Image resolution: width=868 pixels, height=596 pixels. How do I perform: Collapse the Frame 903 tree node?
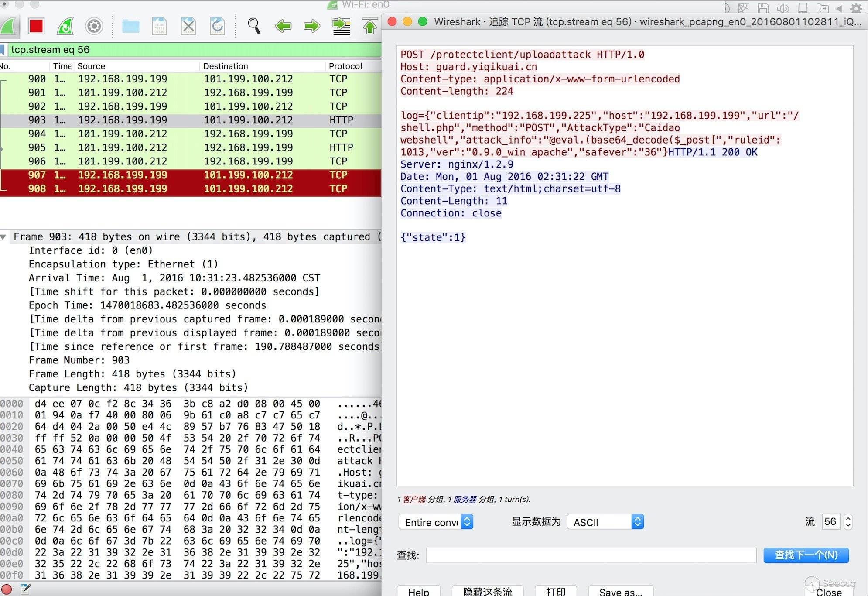click(4, 237)
